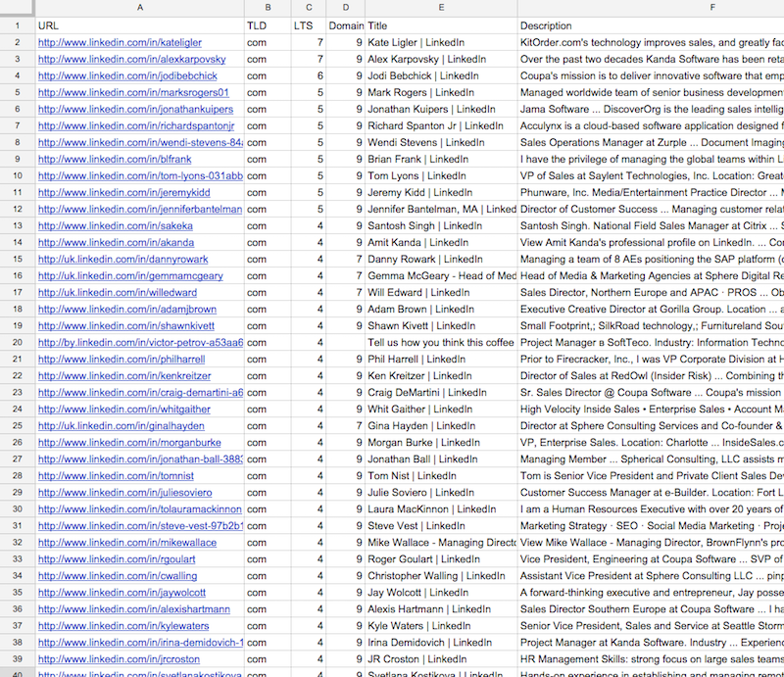Select the 'Jonathan Kuipers | LinkedIn' cell
This screenshot has width=784, height=677.
(442, 109)
